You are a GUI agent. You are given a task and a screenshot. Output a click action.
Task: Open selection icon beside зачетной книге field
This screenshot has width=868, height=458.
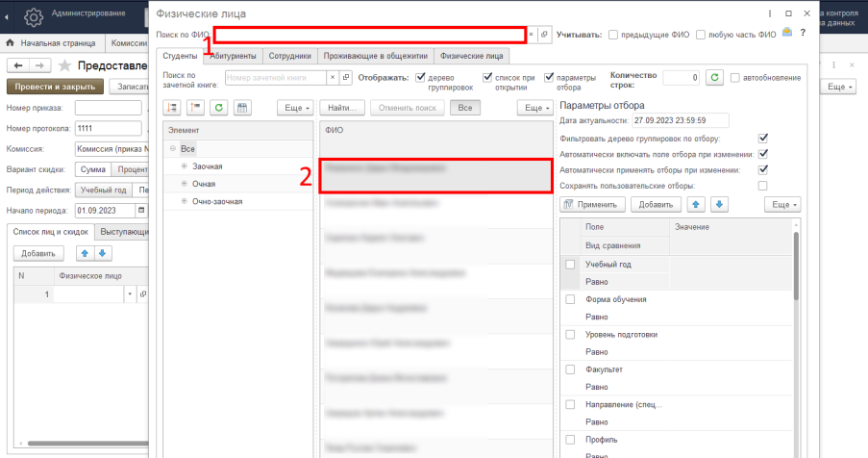[x=346, y=78]
